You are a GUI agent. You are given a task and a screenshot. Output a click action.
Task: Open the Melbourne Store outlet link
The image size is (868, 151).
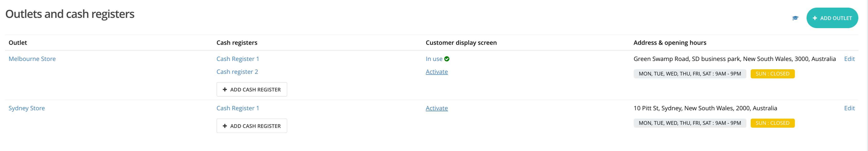[x=32, y=59]
